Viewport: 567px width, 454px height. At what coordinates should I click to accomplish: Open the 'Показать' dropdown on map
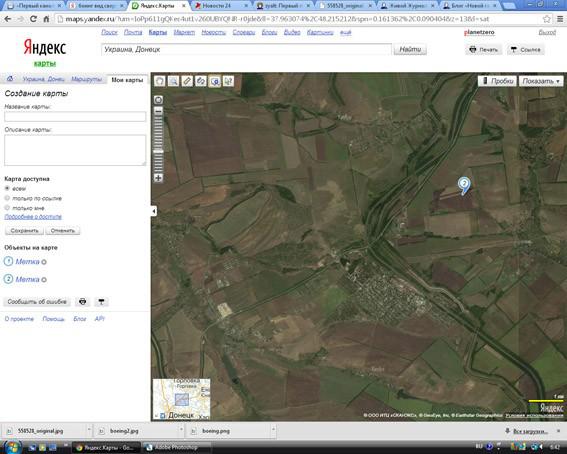(541, 81)
